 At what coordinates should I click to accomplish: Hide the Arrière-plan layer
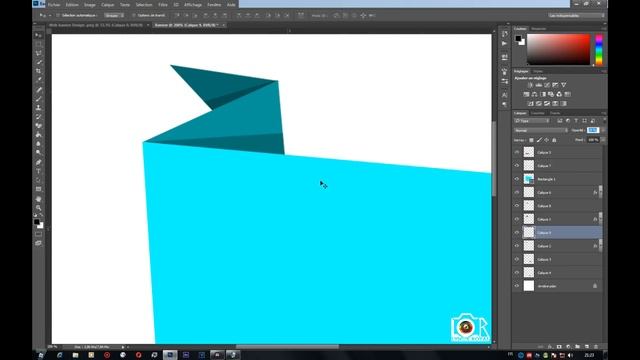(x=517, y=286)
